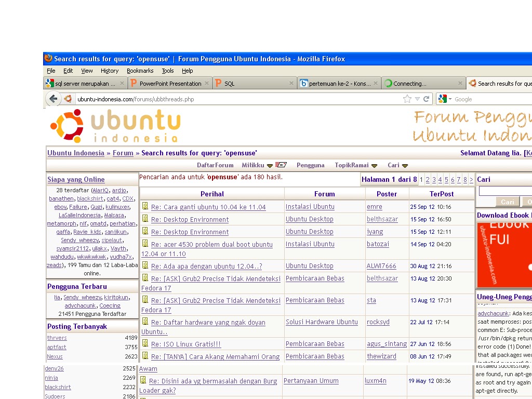Click the forum Cari search text field
Viewport: 532px width, 399px height.
tap(505, 191)
